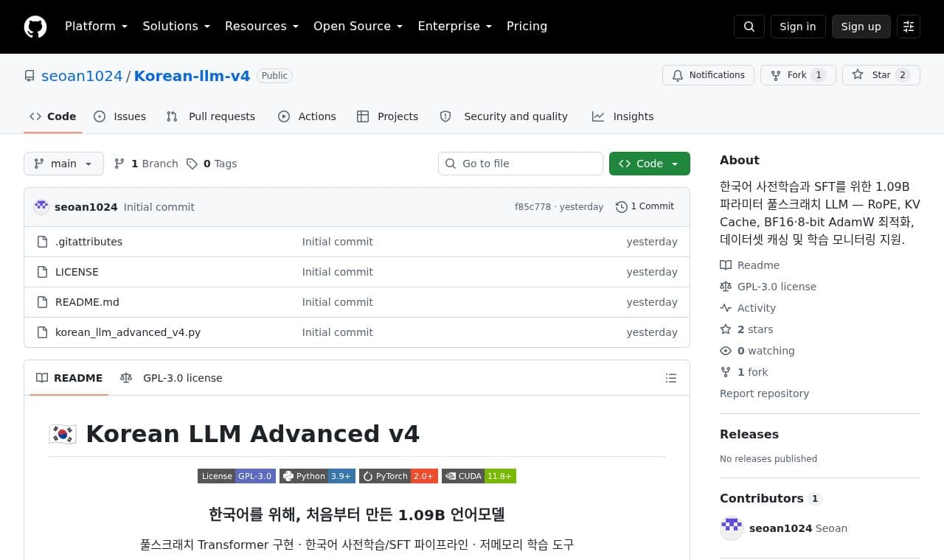Click the Sign in button
The height and width of the screenshot is (560, 944).
798,27
